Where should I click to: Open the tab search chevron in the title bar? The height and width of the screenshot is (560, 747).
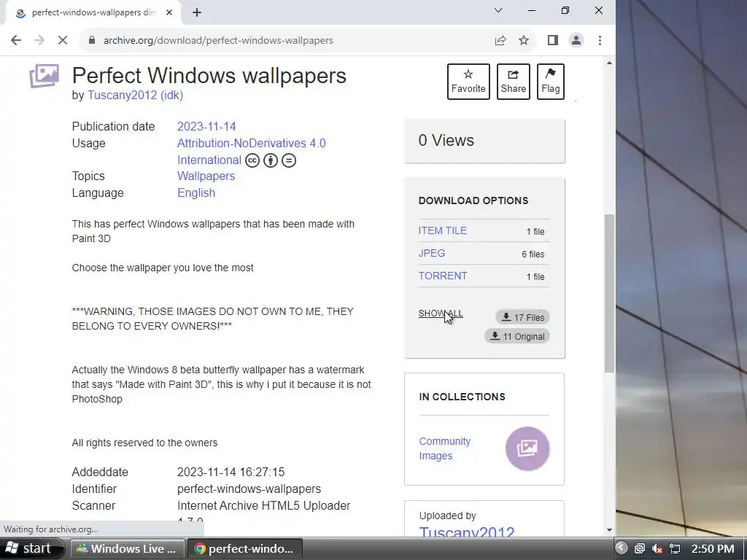point(498,10)
